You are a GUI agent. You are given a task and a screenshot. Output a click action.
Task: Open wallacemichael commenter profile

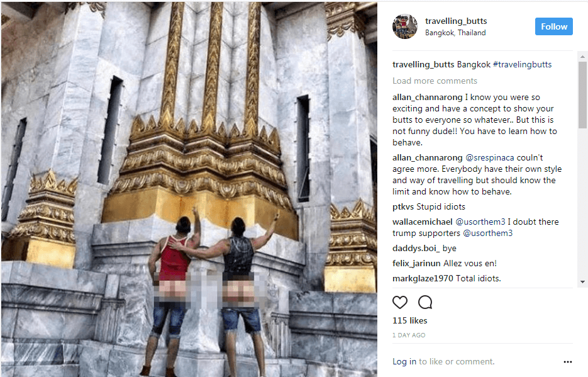pyautogui.click(x=422, y=222)
